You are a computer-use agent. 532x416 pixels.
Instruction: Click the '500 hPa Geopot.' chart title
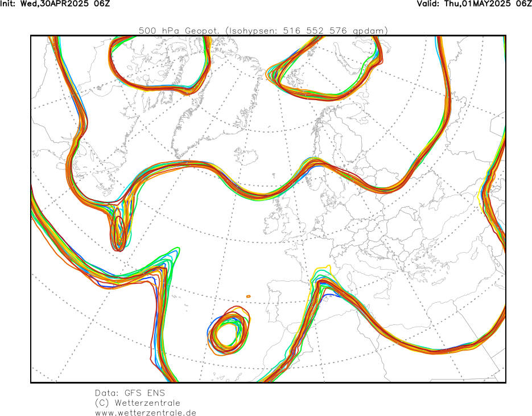point(263,31)
